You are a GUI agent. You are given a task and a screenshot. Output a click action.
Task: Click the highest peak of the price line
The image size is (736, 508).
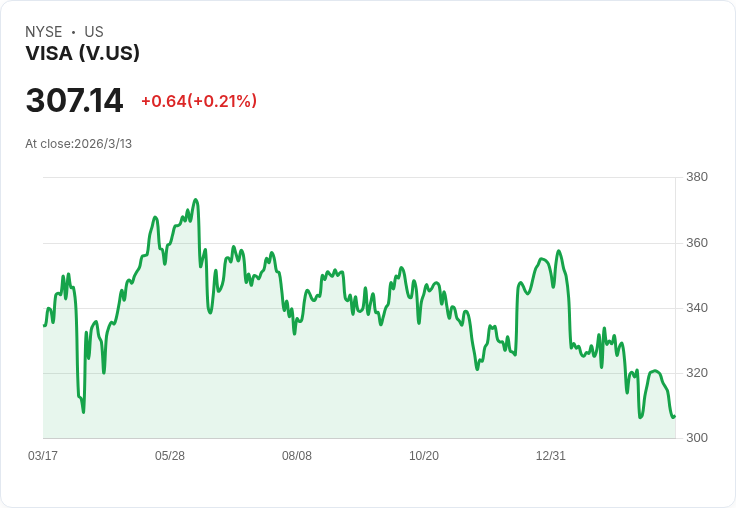click(x=196, y=200)
